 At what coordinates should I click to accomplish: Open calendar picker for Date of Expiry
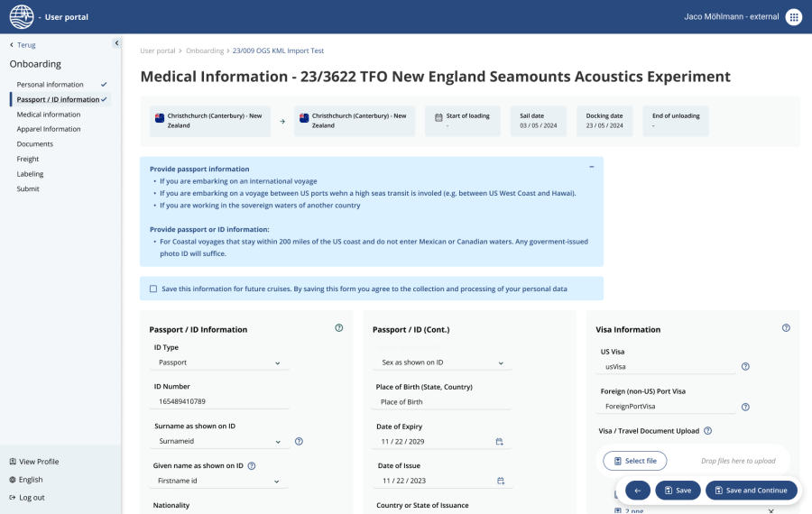500,442
